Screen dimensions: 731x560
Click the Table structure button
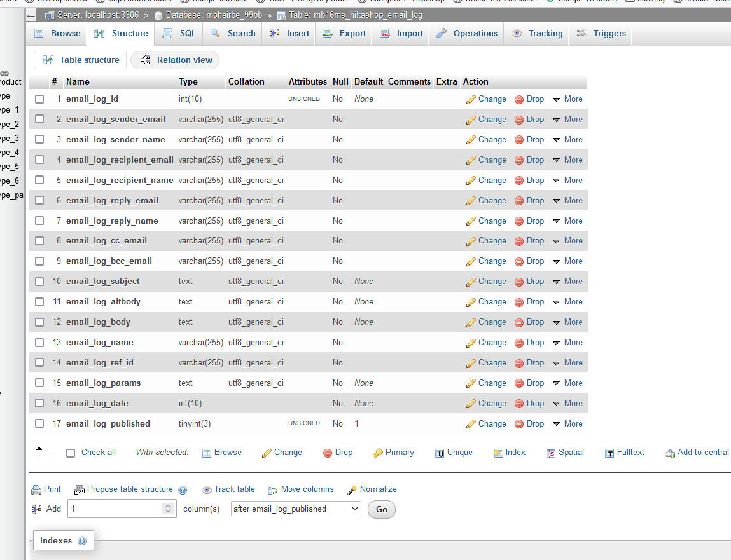click(80, 60)
